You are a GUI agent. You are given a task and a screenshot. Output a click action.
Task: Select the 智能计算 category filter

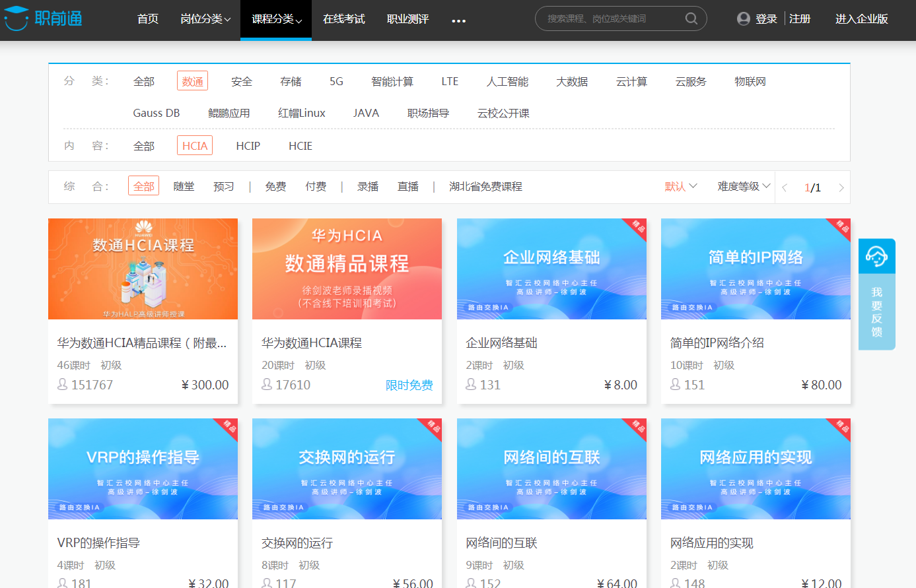click(x=392, y=81)
